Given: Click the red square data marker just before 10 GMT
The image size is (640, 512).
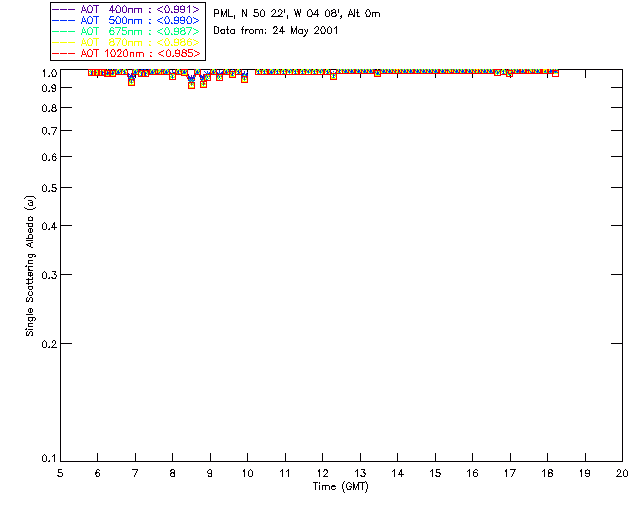Looking at the screenshot, I should pyautogui.click(x=244, y=79).
